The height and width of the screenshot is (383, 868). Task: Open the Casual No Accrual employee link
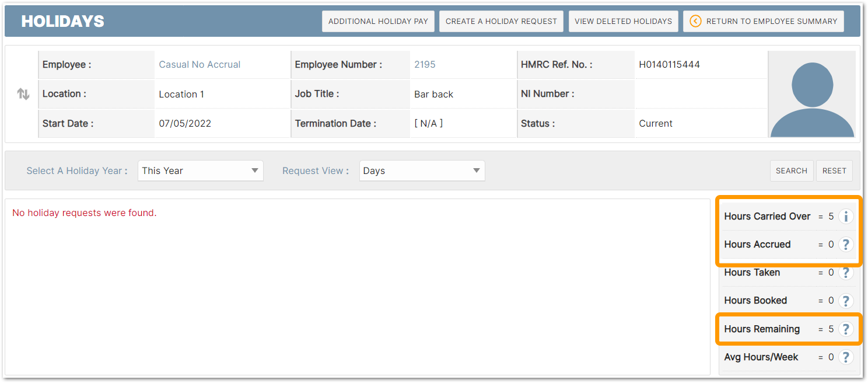[x=199, y=65]
